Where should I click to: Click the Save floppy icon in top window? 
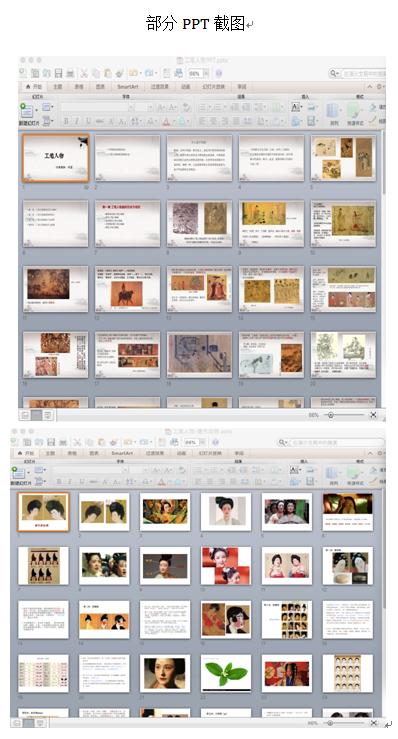58,73
